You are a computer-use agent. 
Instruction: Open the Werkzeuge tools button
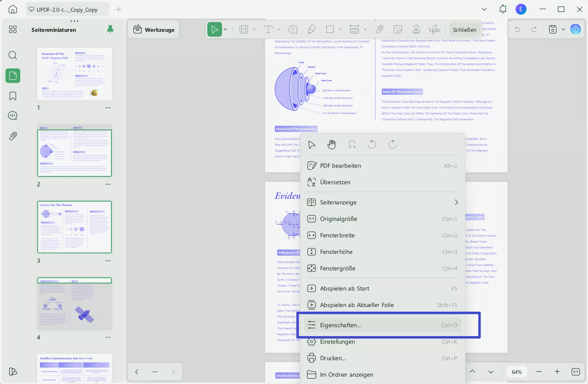point(154,30)
